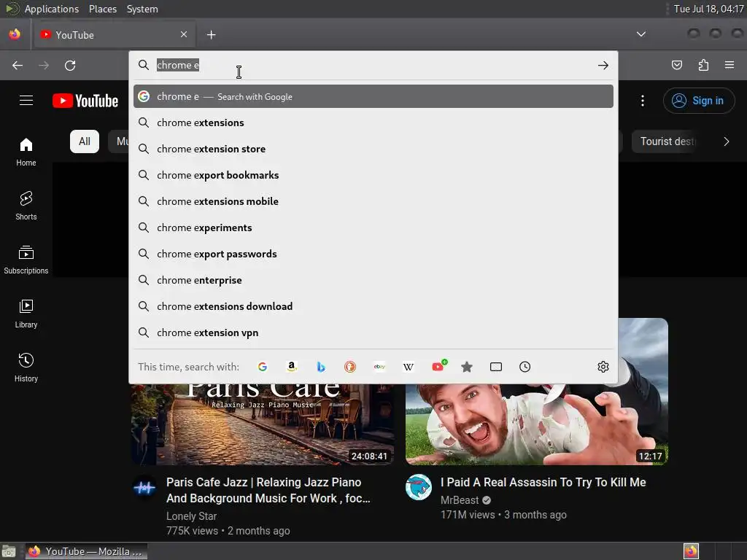Viewport: 747px width, 560px height.
Task: Open the MrBeast channel avatar
Action: pyautogui.click(x=419, y=487)
